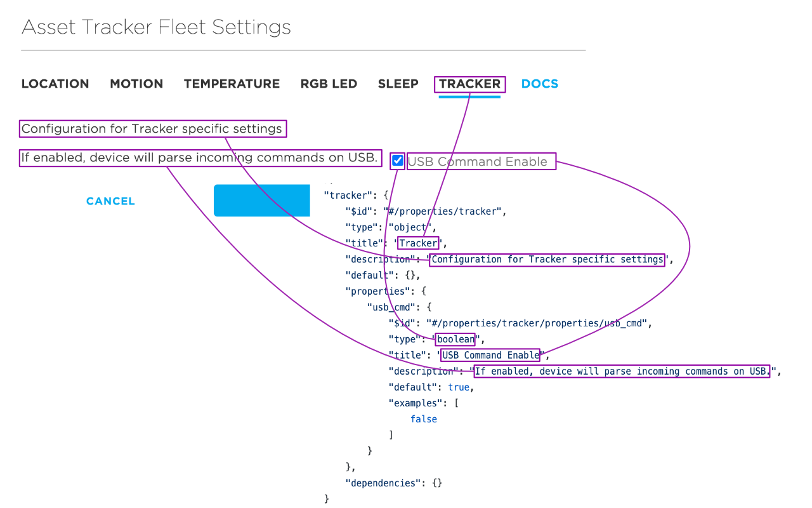Click the JSON line "dependencies": {}

(x=393, y=483)
